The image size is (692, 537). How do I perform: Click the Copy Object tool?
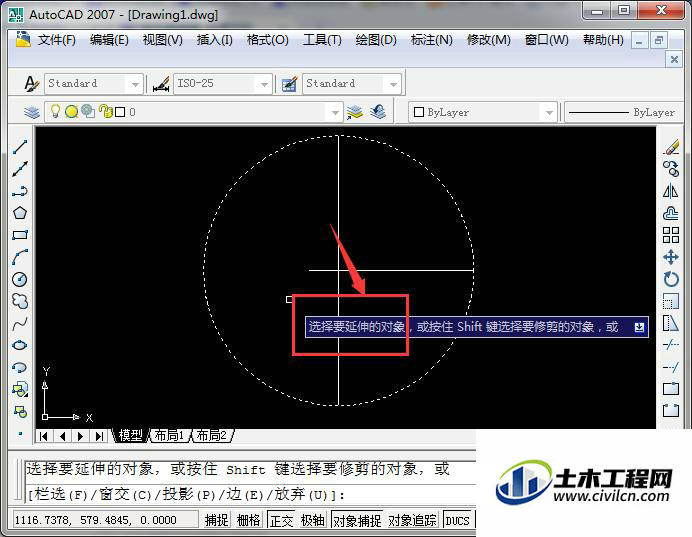click(671, 169)
